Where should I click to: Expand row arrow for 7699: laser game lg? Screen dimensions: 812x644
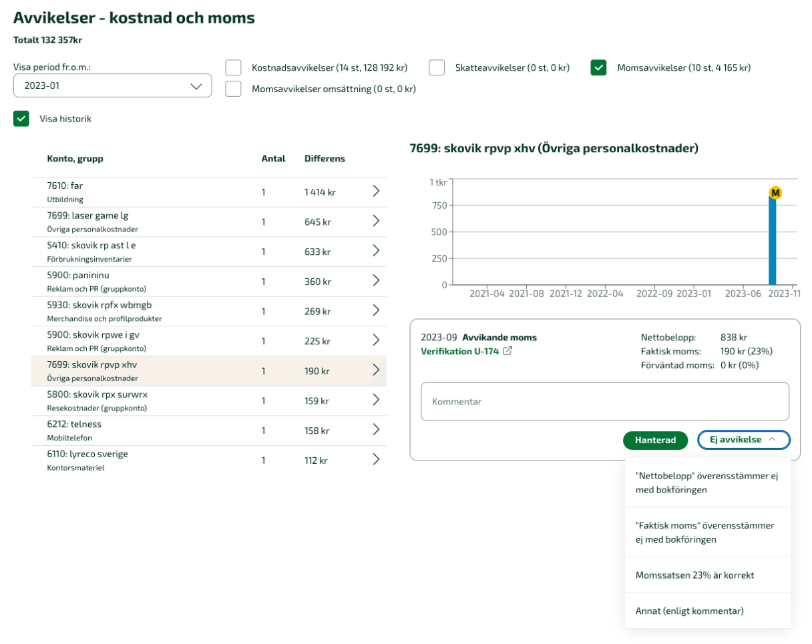(x=376, y=221)
